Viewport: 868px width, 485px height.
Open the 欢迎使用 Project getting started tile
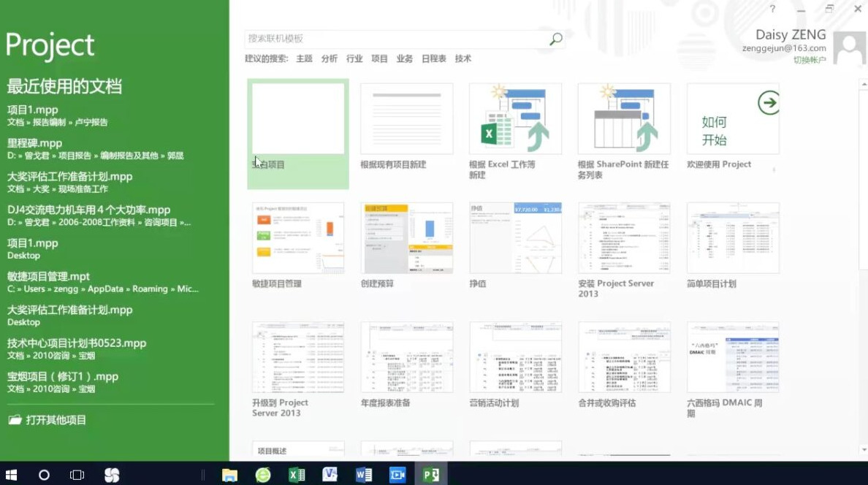pyautogui.click(x=733, y=127)
